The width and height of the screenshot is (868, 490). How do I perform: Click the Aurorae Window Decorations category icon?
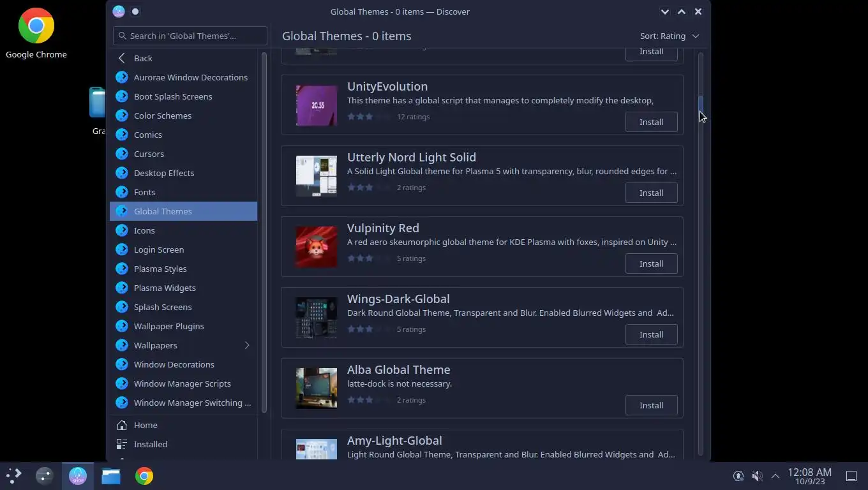[122, 77]
